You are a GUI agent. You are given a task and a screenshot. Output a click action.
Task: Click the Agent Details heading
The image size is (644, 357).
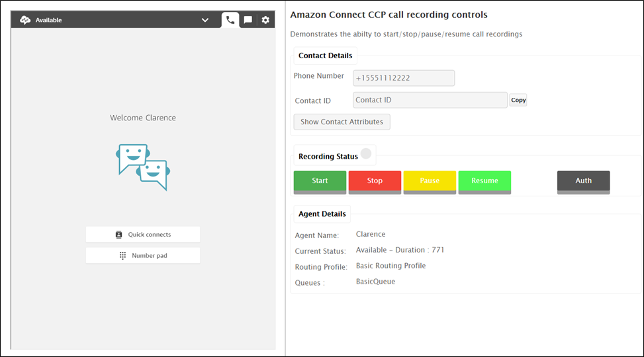click(322, 214)
